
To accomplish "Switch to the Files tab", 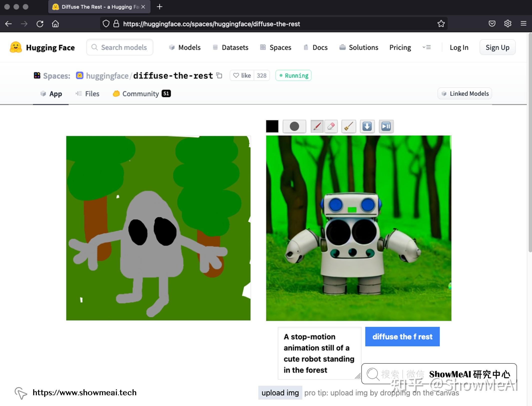I will [88, 94].
